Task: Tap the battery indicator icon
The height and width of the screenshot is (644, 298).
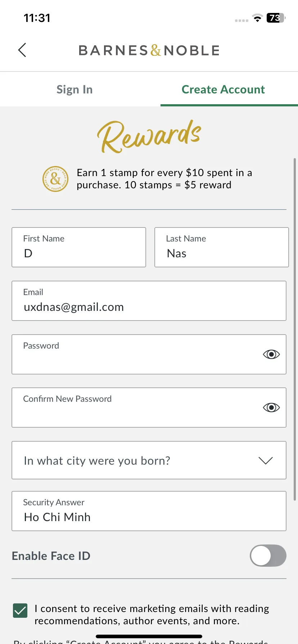Action: click(x=276, y=18)
